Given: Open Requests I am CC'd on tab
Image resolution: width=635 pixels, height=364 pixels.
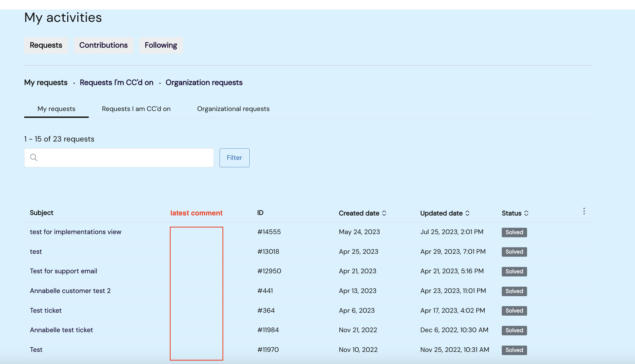Looking at the screenshot, I should point(136,109).
